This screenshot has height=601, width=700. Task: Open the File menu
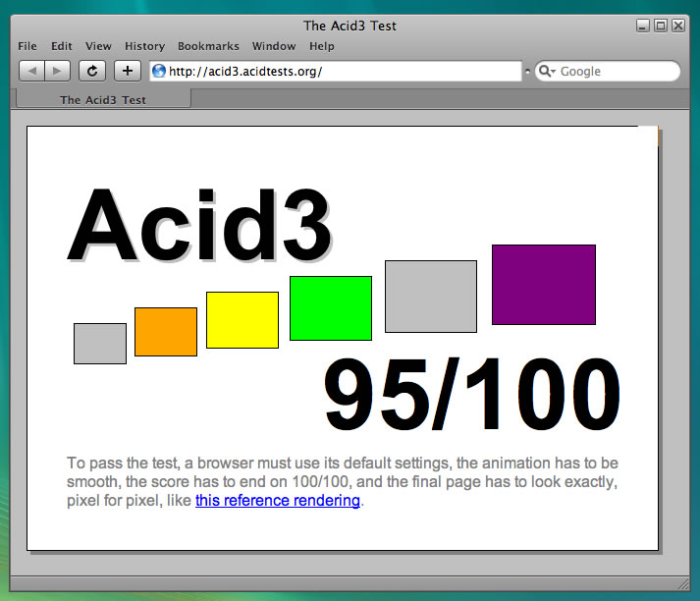point(27,46)
